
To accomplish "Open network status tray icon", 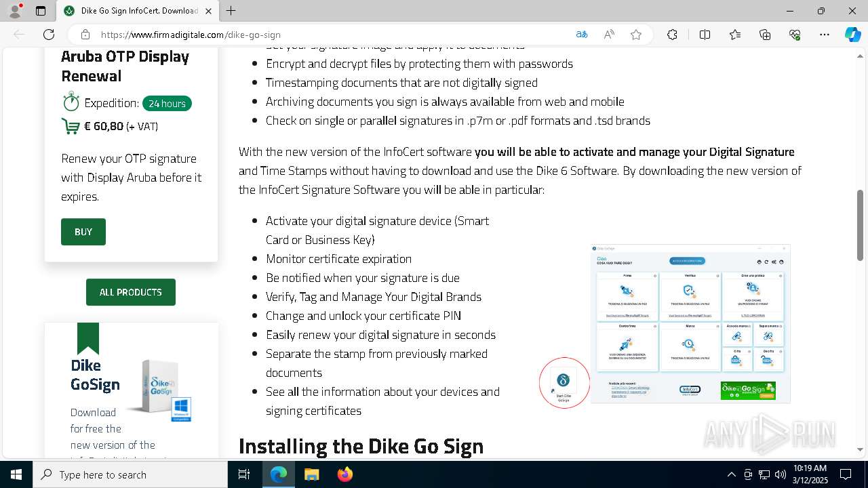I will (764, 474).
